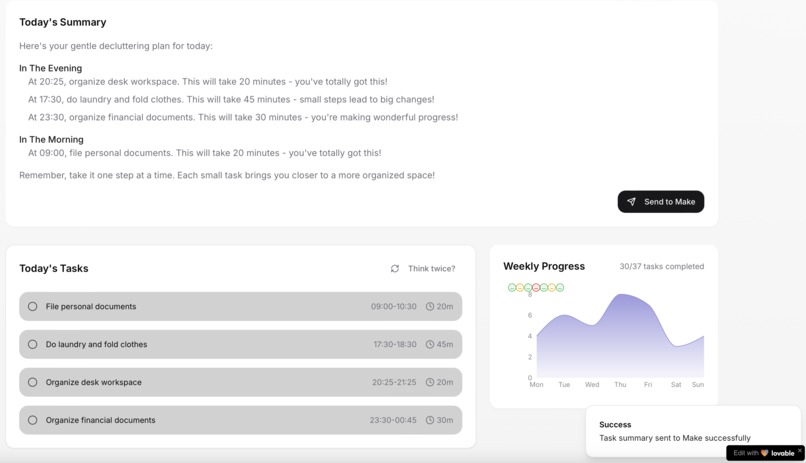Open the Edit with lovable link
Image resolution: width=806 pixels, height=463 pixels.
pyautogui.click(x=764, y=453)
